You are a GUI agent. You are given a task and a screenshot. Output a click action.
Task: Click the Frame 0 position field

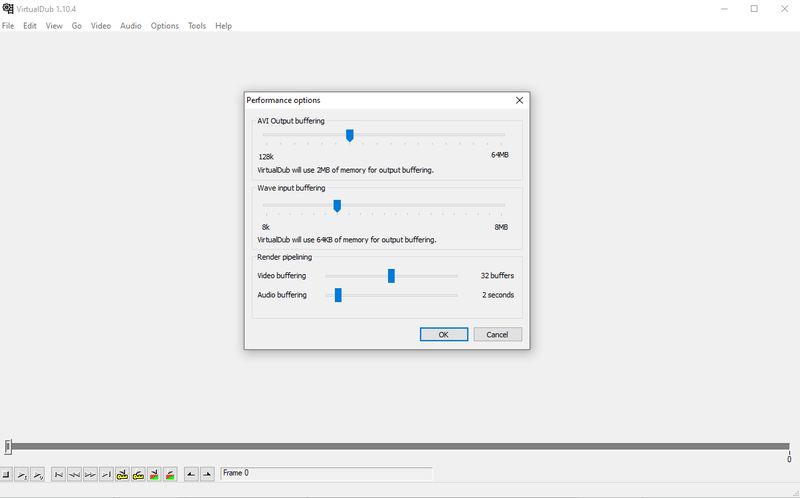[325, 473]
